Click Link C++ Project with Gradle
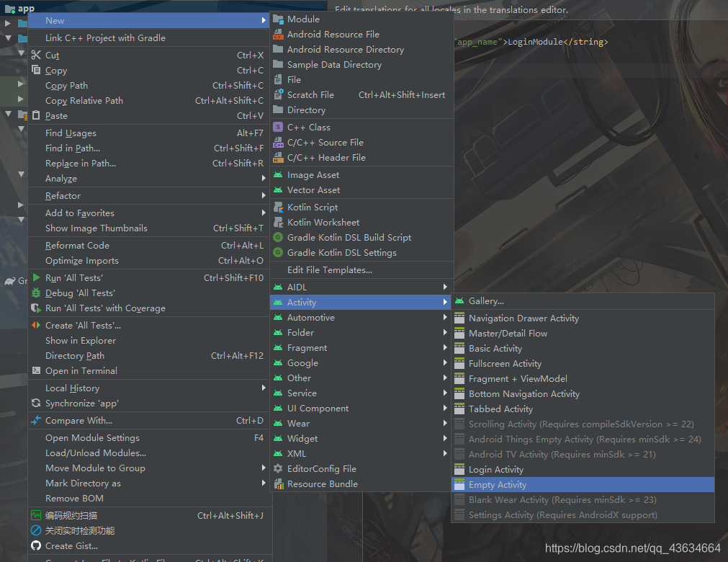 tap(148, 38)
